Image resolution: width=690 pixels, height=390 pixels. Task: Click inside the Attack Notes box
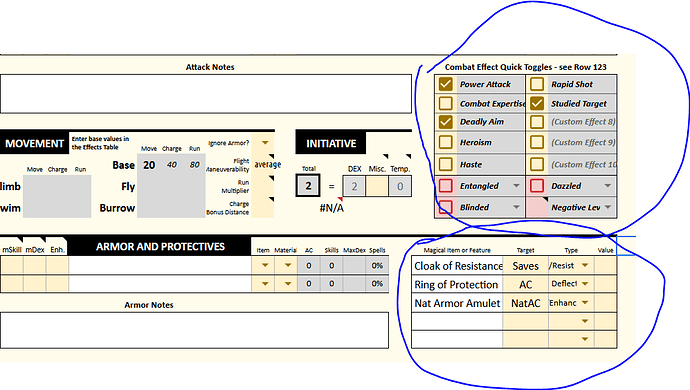206,94
